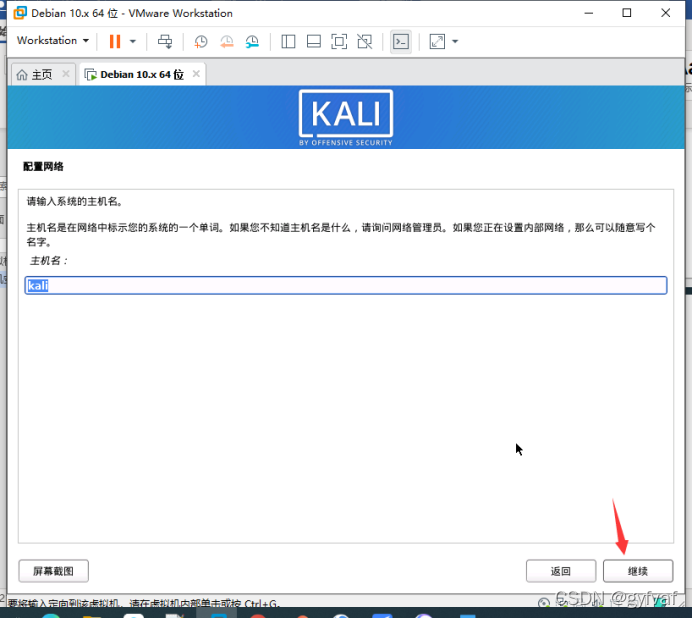Expand the power options dropdown arrow
Screen dimensions: 693x618
[133, 42]
